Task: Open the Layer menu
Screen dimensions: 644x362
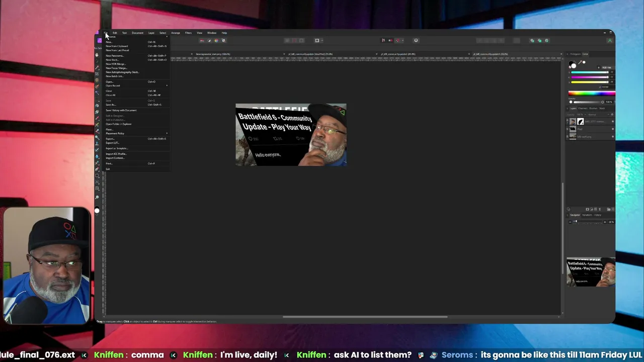Action: (x=151, y=33)
